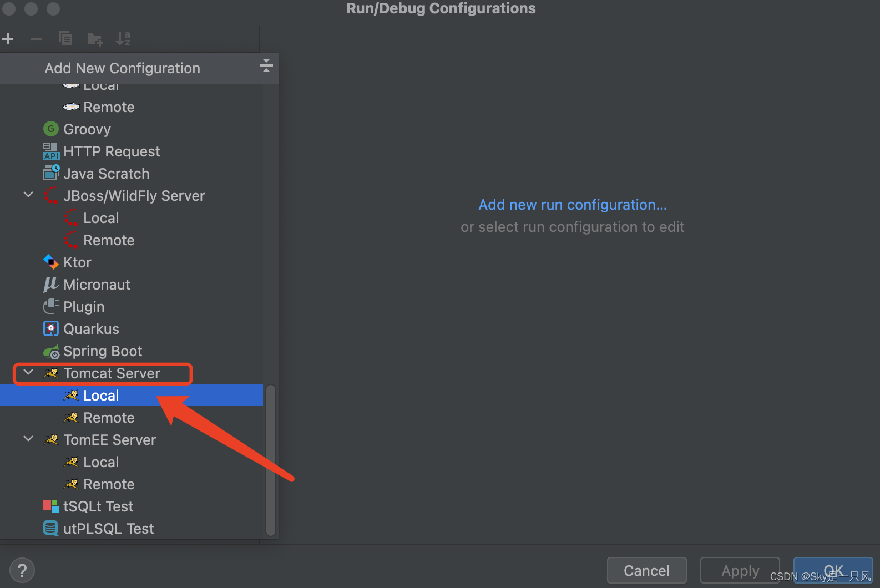Select Local under TomEE Server
This screenshot has width=880, height=588.
(132, 462)
